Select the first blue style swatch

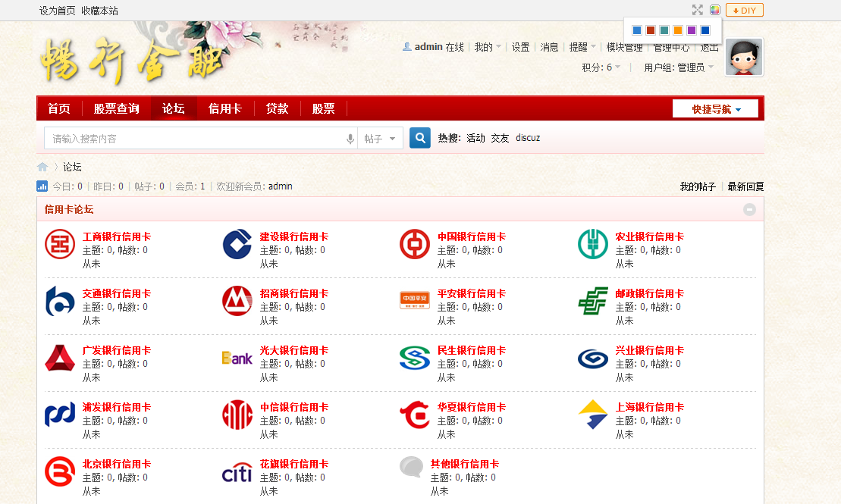[637, 30]
